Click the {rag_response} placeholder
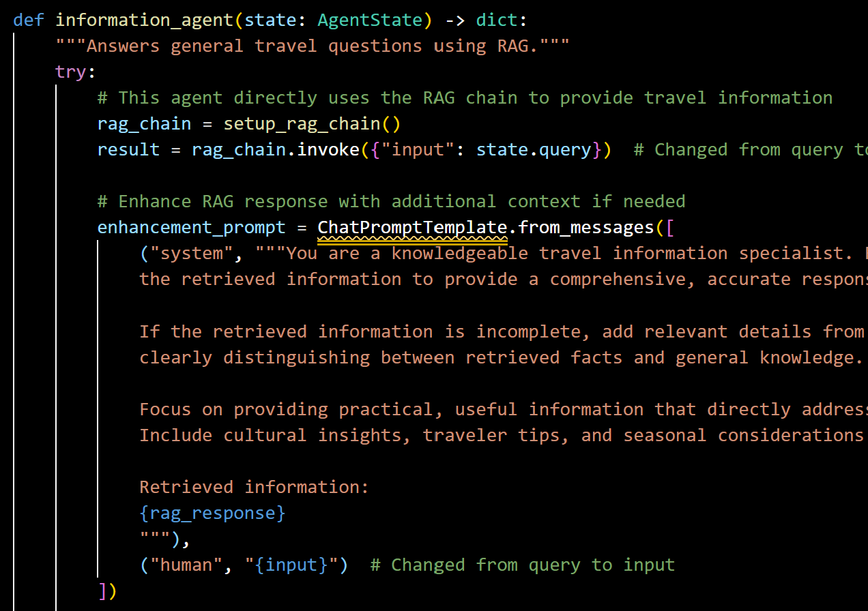 [x=212, y=513]
